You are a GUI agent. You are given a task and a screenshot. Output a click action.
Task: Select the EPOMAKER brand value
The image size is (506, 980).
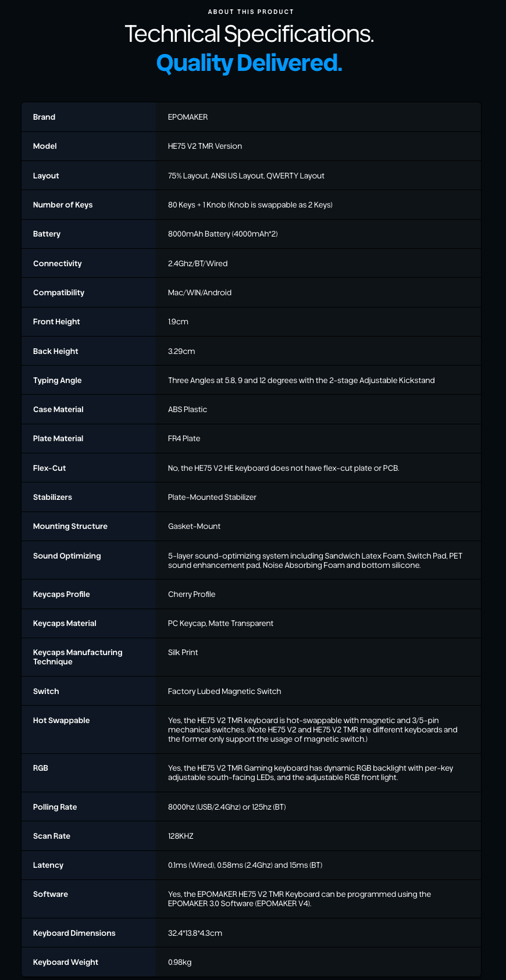[x=188, y=117]
